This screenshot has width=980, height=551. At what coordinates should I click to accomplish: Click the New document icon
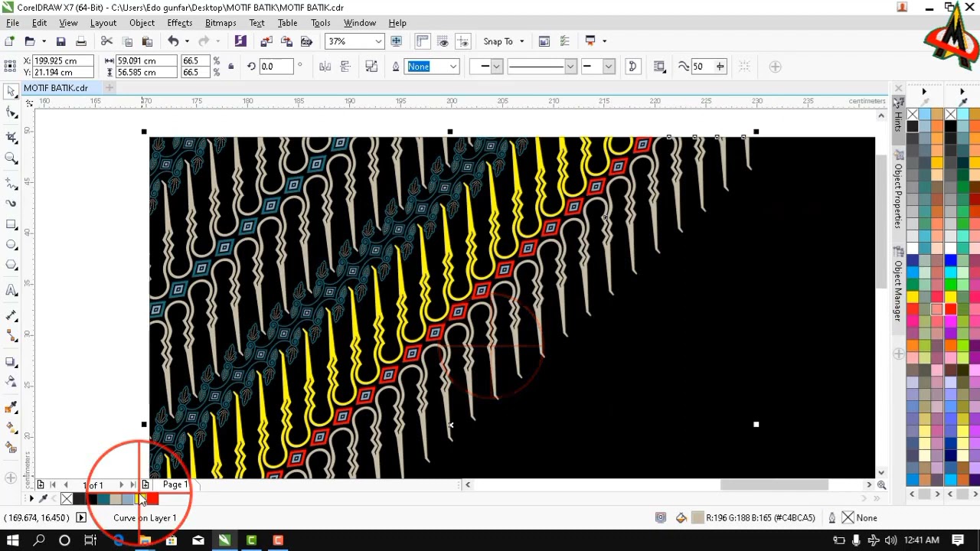tap(9, 41)
